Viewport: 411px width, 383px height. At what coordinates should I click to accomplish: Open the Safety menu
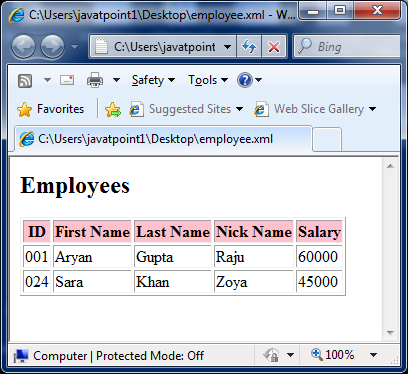[x=153, y=80]
